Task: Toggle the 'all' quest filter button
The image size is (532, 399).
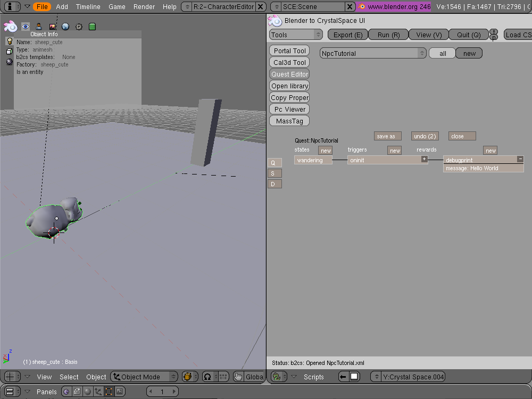Action: [x=443, y=53]
